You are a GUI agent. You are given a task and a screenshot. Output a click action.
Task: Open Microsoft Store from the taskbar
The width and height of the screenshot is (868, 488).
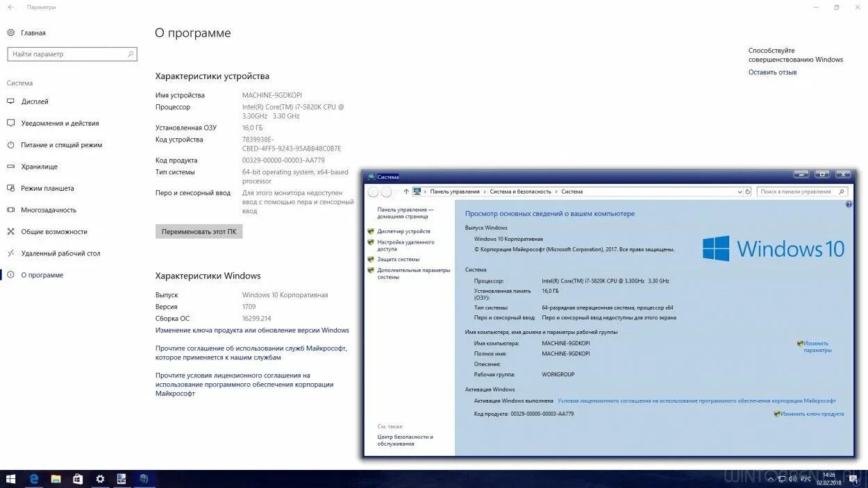[x=78, y=479]
